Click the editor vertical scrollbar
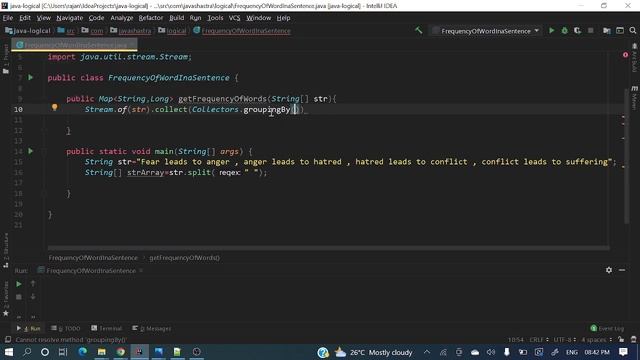 (627, 155)
